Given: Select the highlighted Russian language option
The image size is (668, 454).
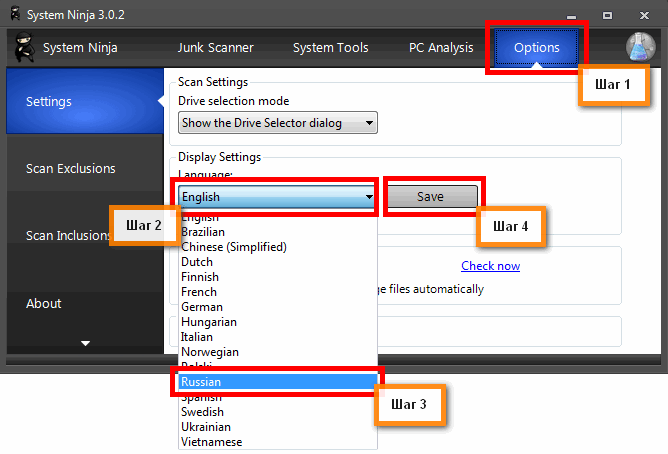Looking at the screenshot, I should point(278,382).
